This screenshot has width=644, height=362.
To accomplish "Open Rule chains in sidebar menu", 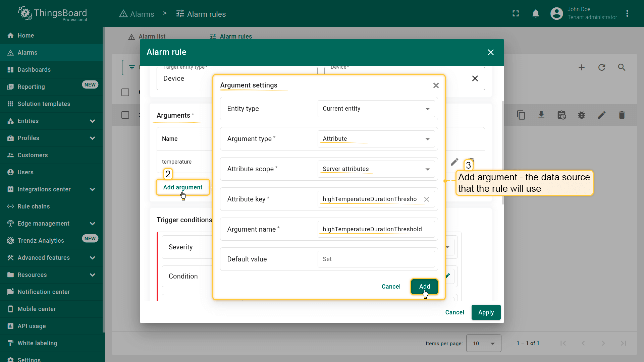I will click(34, 206).
